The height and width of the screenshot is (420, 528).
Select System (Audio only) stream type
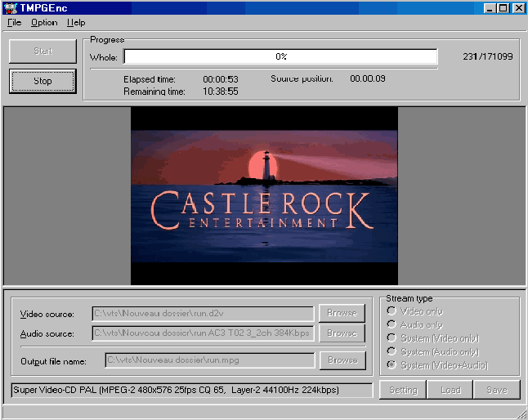pos(433,351)
